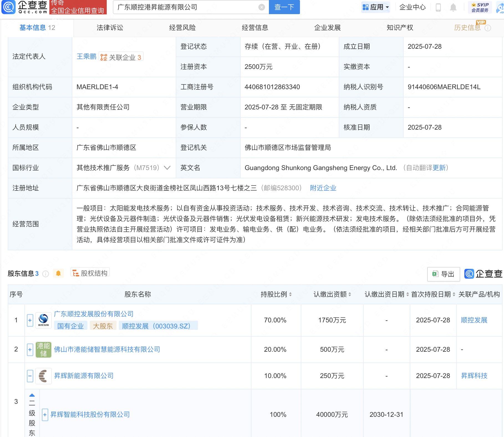The height and width of the screenshot is (437, 504).
Task: Export shareholder list via 导出
Action: point(444,274)
